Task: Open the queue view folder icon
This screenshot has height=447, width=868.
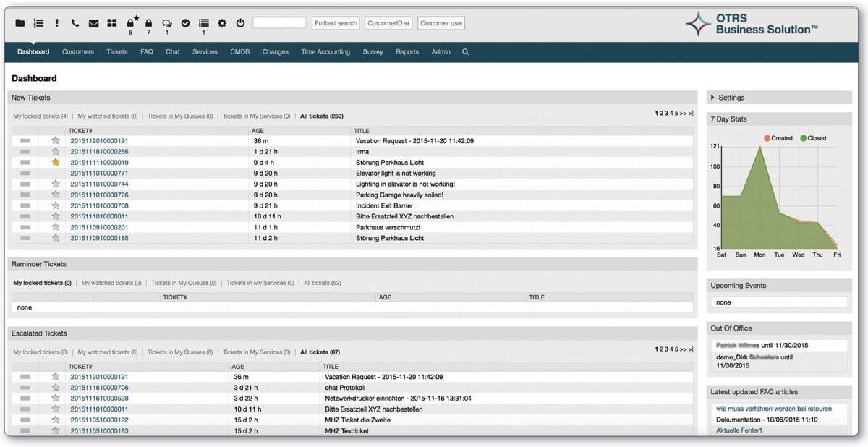Action: click(20, 23)
